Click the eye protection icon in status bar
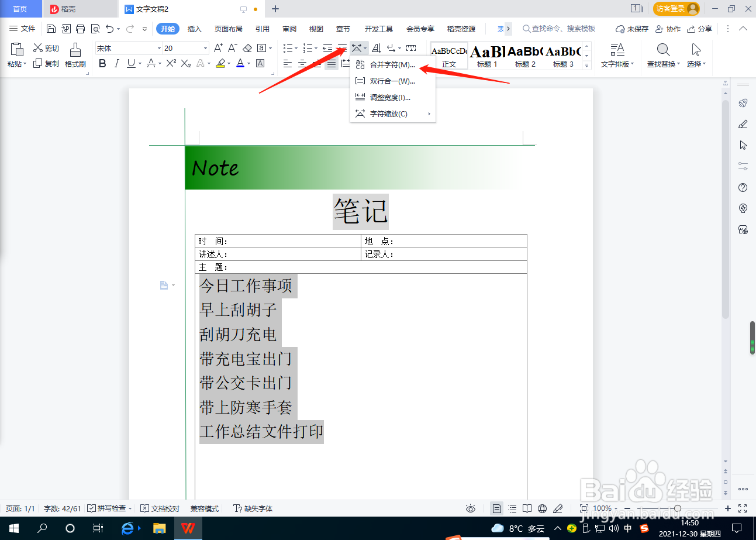Viewport: 756px width, 540px height. (x=470, y=508)
